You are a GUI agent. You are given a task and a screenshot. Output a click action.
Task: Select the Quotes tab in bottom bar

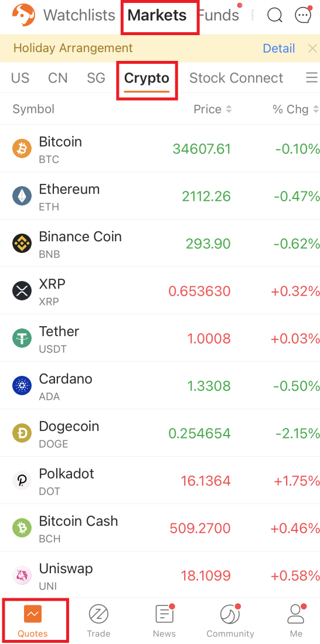[33, 621]
